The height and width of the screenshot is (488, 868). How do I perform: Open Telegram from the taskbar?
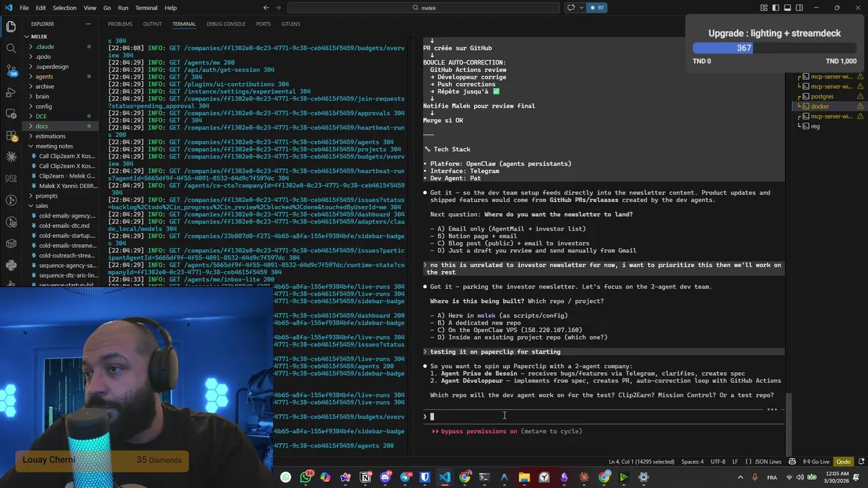[x=406, y=477]
